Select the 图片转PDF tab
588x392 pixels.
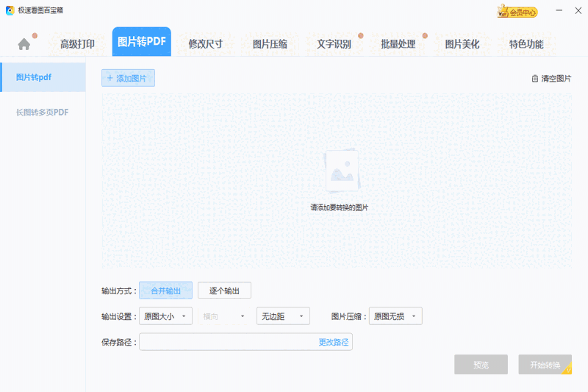(142, 42)
